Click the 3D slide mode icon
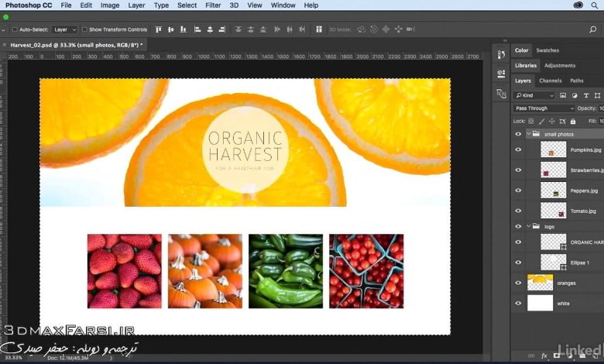Image resolution: width=604 pixels, height=364 pixels. coord(398,29)
